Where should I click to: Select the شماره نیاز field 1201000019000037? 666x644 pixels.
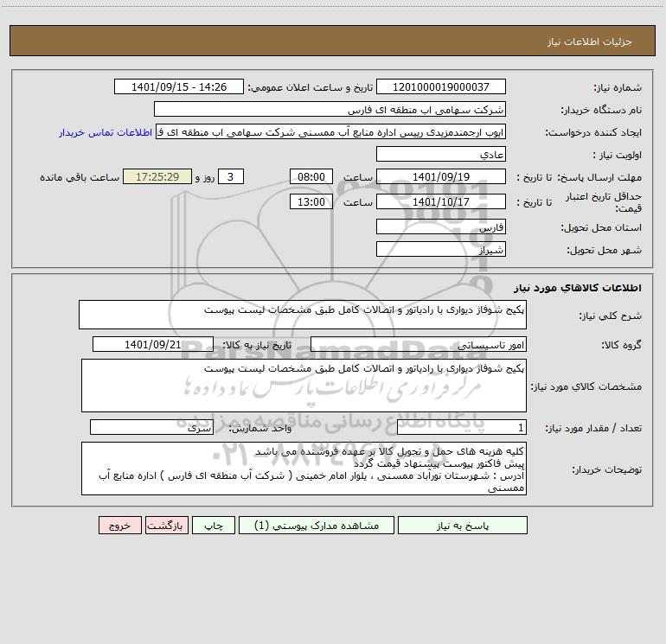pyautogui.click(x=441, y=87)
